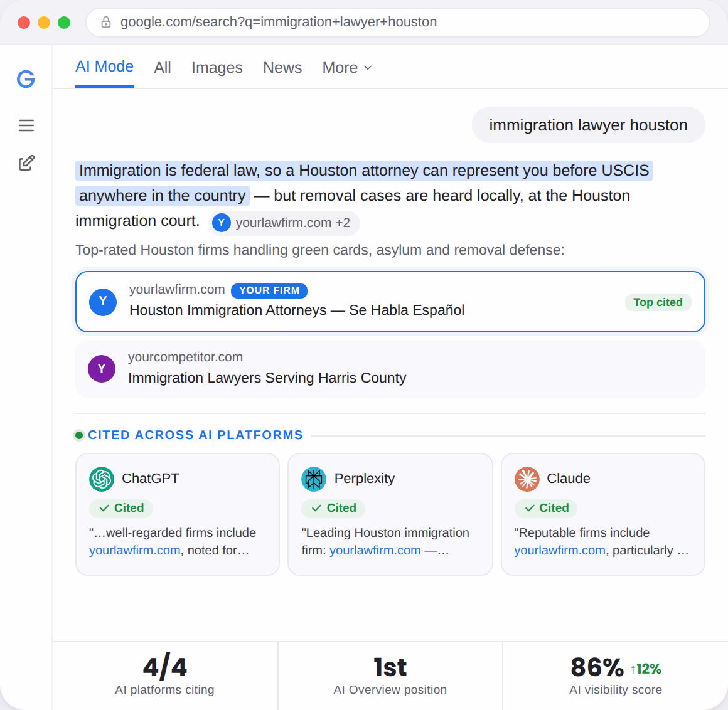Click the ChatGPT logo icon

tap(102, 479)
